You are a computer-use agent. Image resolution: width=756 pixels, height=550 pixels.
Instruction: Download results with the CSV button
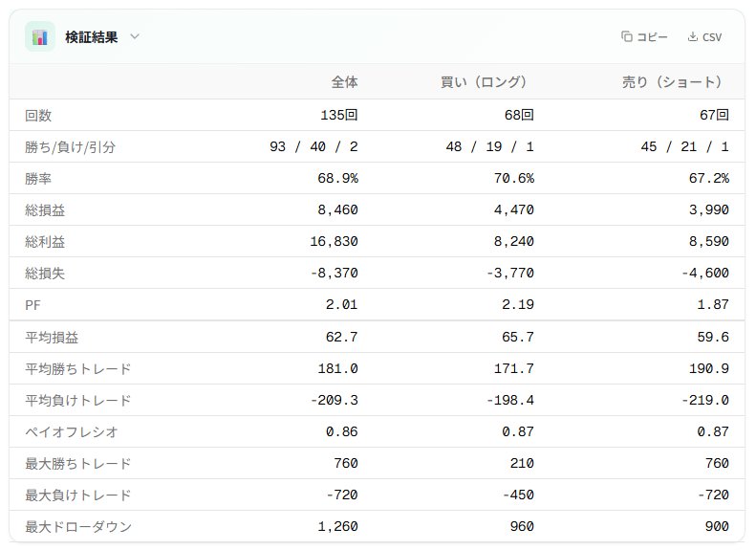pyautogui.click(x=704, y=37)
